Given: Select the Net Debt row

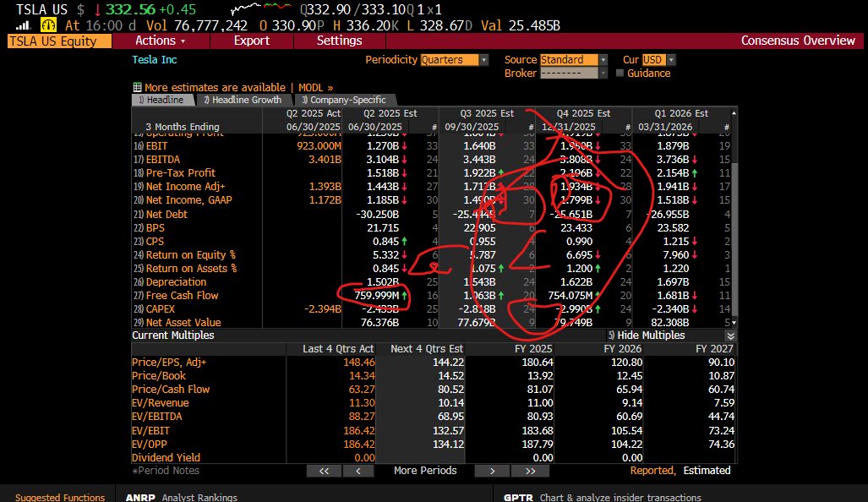Looking at the screenshot, I should tap(167, 214).
